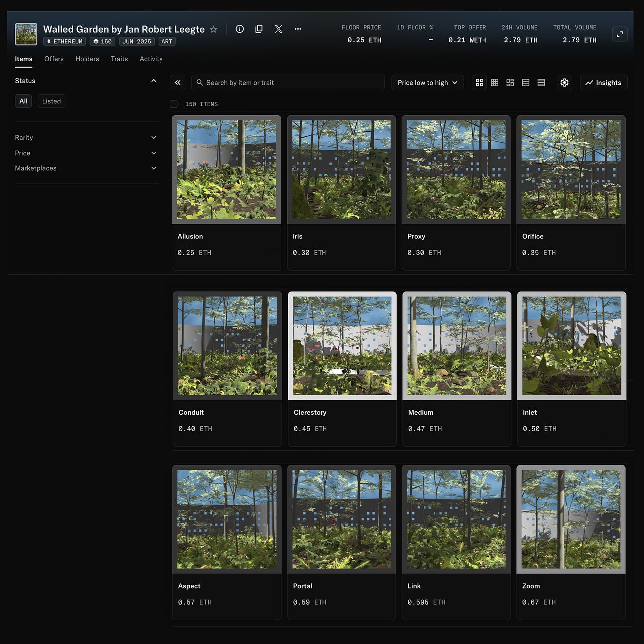The height and width of the screenshot is (644, 644).
Task: Check the select-all checkbox beside 150 Items
Action: (174, 104)
